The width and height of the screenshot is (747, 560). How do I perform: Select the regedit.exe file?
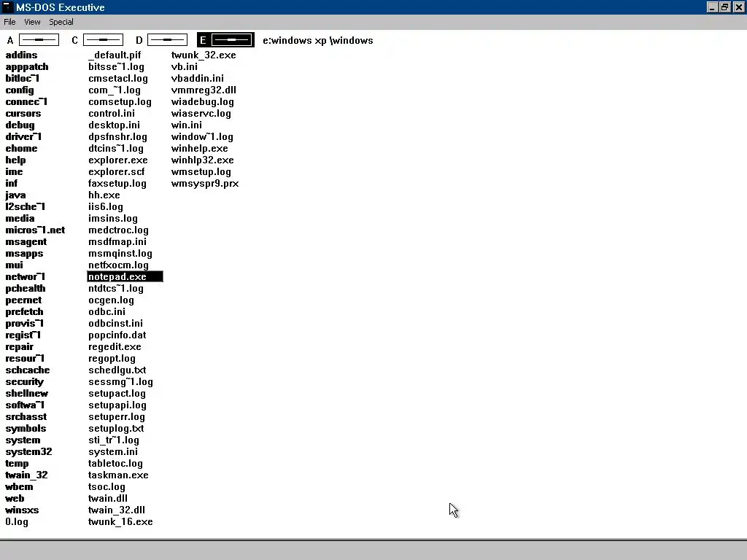115,346
